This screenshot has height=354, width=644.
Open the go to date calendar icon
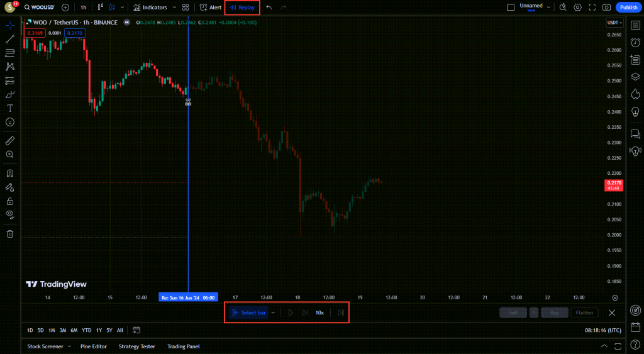click(136, 330)
